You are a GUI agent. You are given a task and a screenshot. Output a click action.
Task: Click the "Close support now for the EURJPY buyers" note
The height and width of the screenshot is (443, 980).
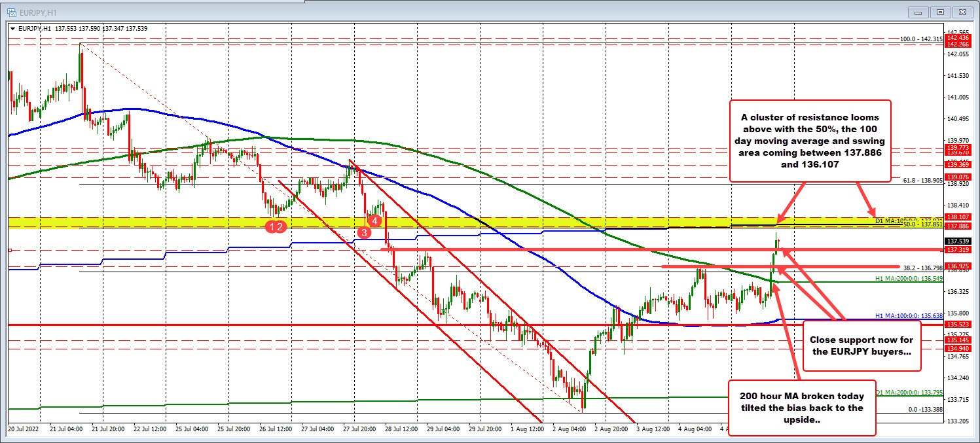pyautogui.click(x=862, y=346)
